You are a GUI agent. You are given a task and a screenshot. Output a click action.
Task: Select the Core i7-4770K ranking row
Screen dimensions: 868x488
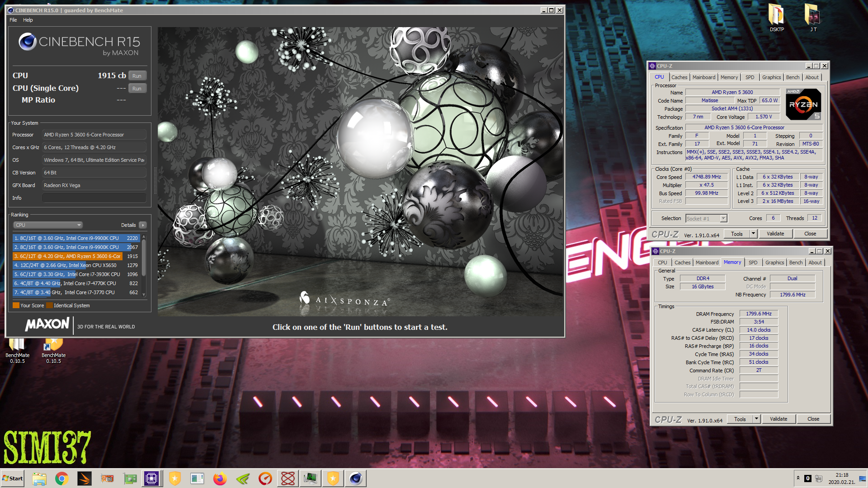(x=76, y=283)
